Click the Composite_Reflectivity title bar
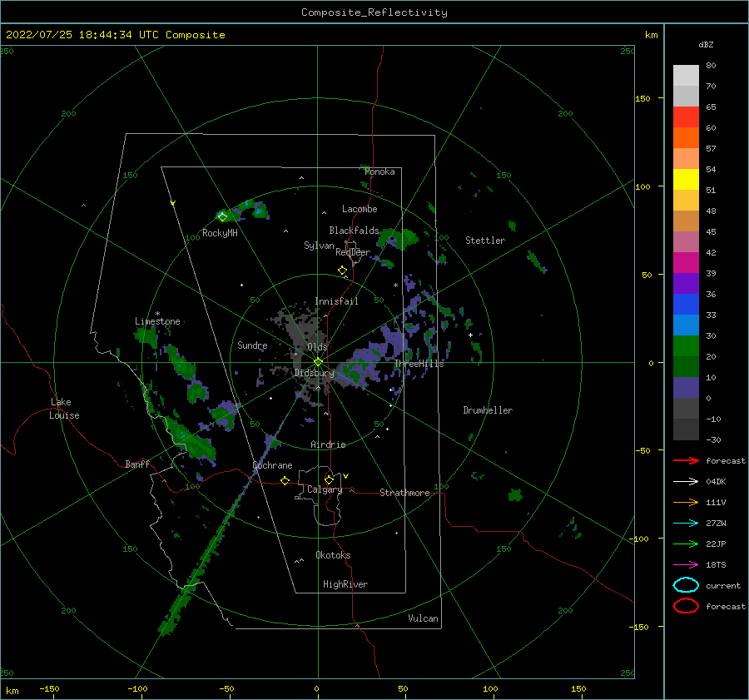Viewport: 749px width, 700px height. point(374,12)
